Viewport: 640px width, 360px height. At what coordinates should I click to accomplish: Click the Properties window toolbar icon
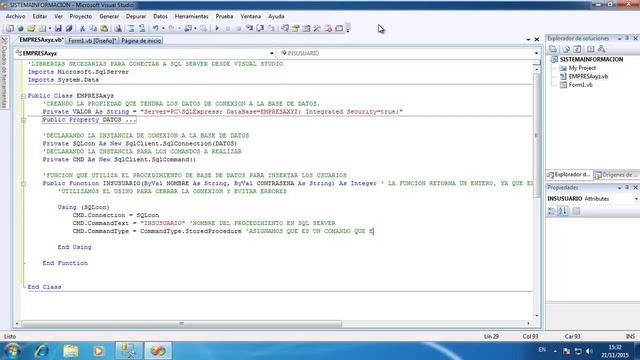[x=296, y=29]
